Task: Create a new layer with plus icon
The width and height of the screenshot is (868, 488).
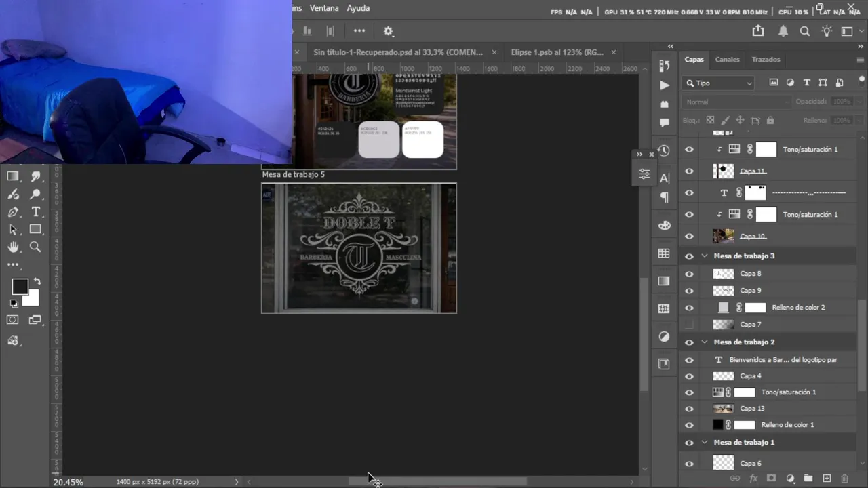Action: [x=827, y=479]
